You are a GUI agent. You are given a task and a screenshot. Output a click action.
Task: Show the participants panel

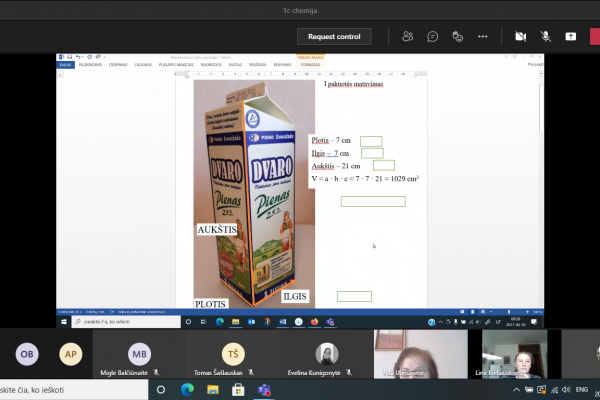408,36
